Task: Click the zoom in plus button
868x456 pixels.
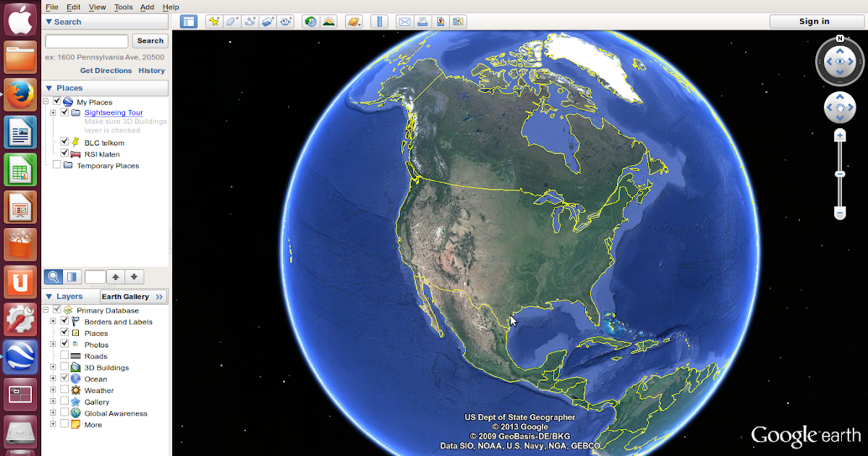Action: click(x=840, y=135)
